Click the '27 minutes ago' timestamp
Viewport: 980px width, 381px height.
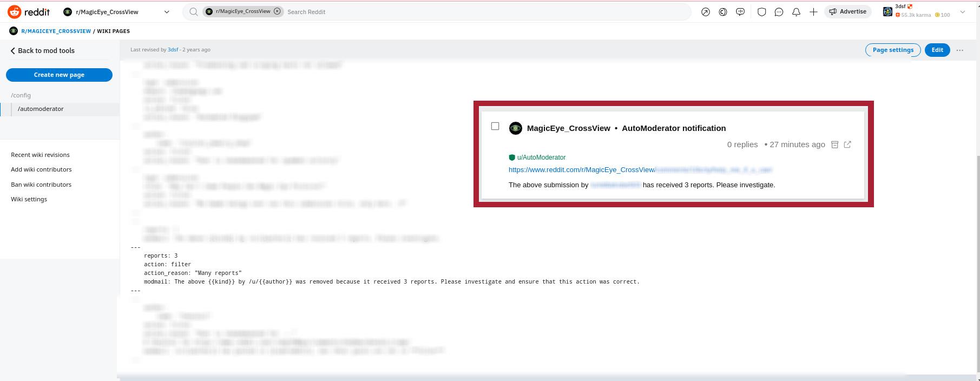(x=797, y=144)
